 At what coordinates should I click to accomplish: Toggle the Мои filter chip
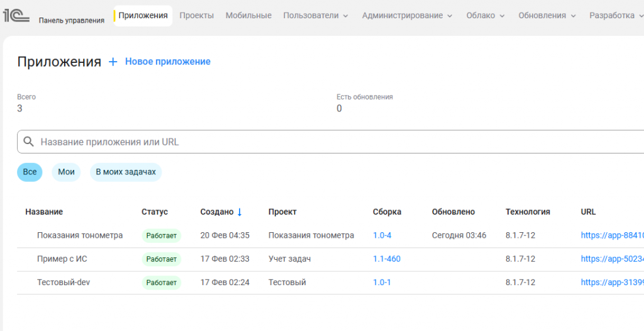[x=66, y=172]
